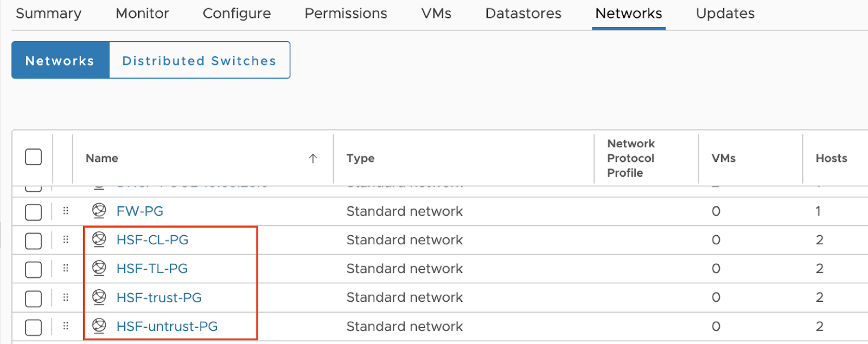Click the Name column sort arrow

click(313, 158)
